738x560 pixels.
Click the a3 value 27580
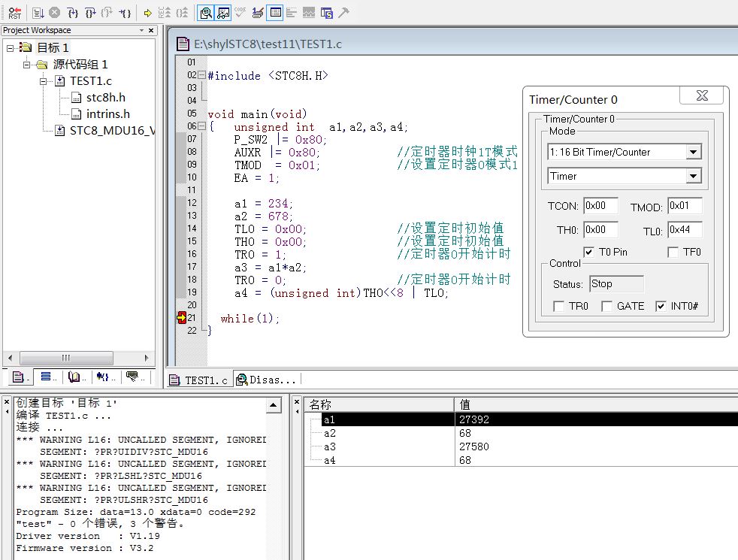(x=474, y=446)
